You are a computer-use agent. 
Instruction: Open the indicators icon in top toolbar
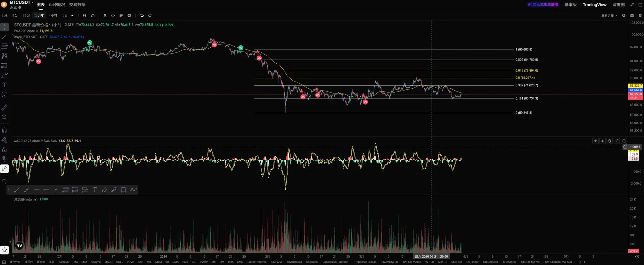[x=93, y=15]
